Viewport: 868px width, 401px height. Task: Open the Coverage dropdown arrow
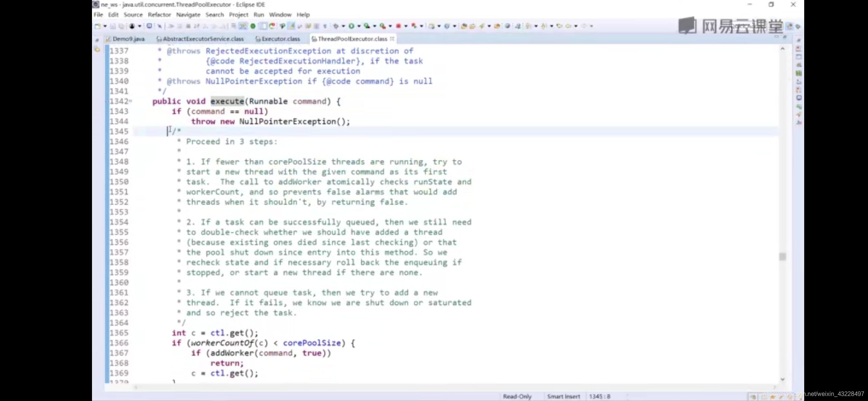(x=375, y=26)
